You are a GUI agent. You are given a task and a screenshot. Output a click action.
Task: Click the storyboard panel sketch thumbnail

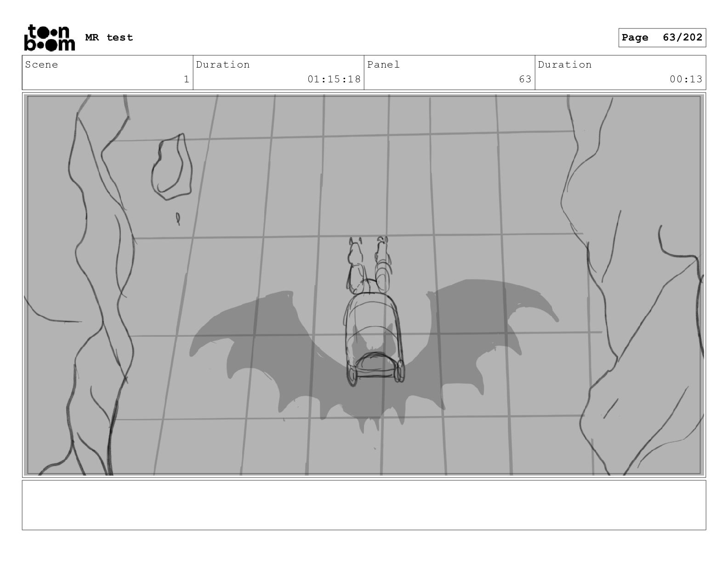point(364,285)
